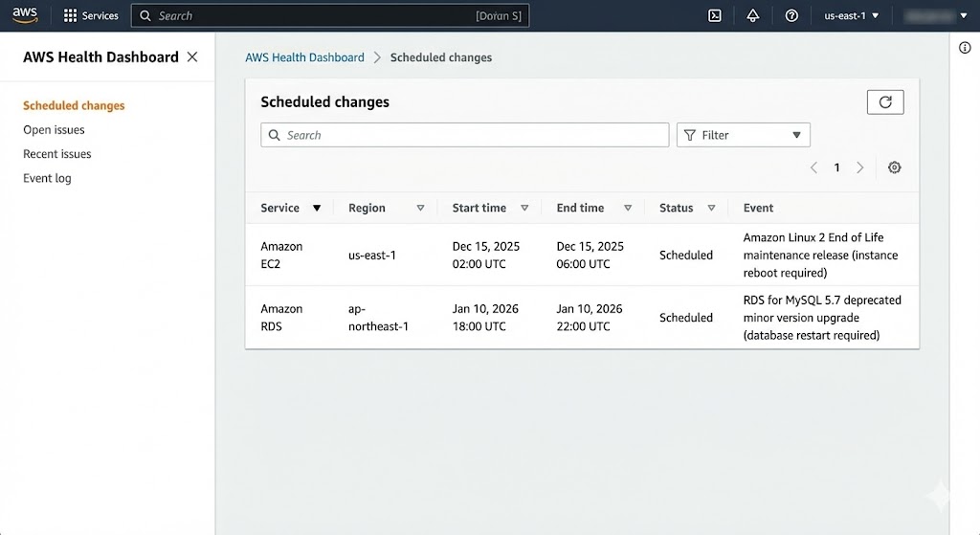Click the ap-northeast-1 region cell
The image size is (980, 535).
(378, 318)
